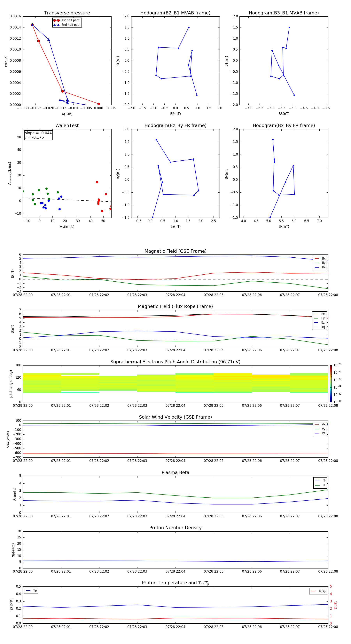Click the "B3(nT)" x-axis label

point(284,114)
